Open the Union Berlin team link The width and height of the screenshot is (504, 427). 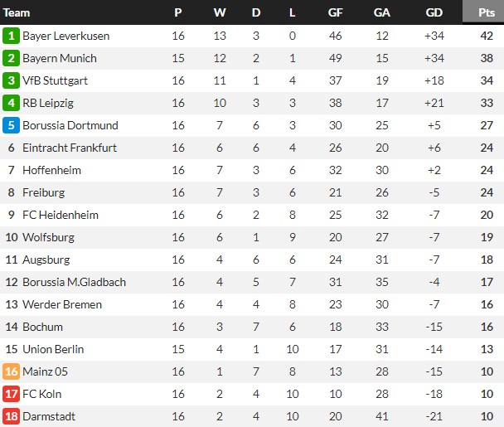[54, 349]
